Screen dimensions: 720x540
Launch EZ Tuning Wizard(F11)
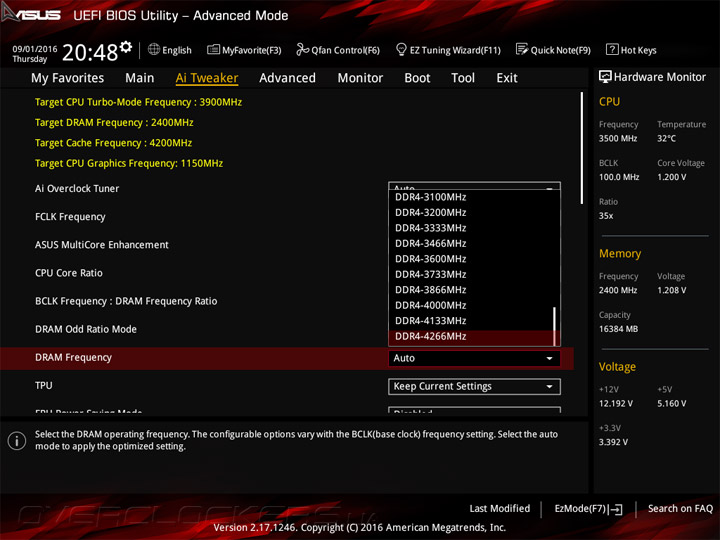coord(448,50)
